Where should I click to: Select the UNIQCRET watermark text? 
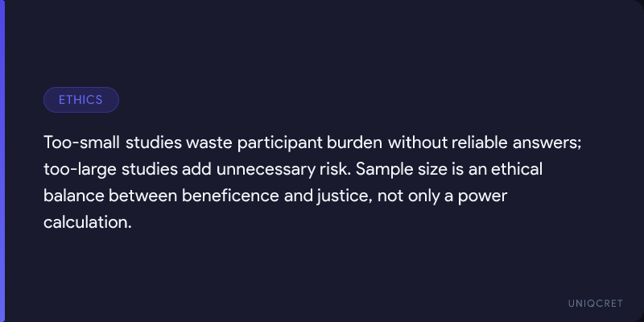(x=596, y=303)
